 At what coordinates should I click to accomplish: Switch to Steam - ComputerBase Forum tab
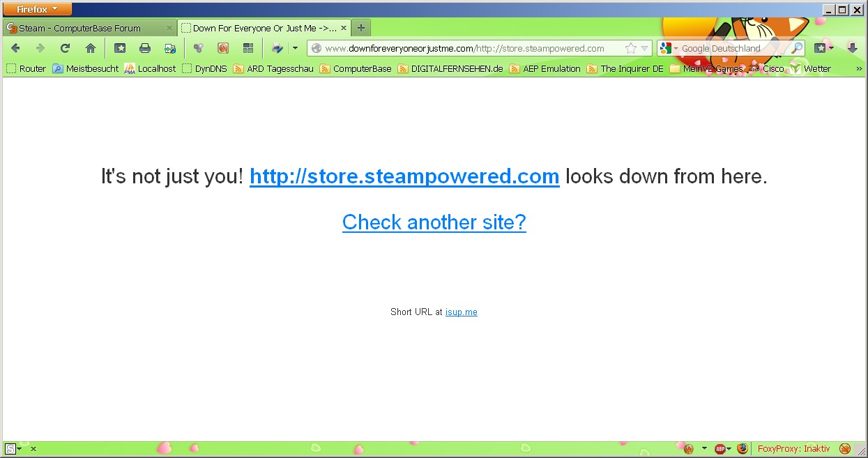click(x=90, y=28)
